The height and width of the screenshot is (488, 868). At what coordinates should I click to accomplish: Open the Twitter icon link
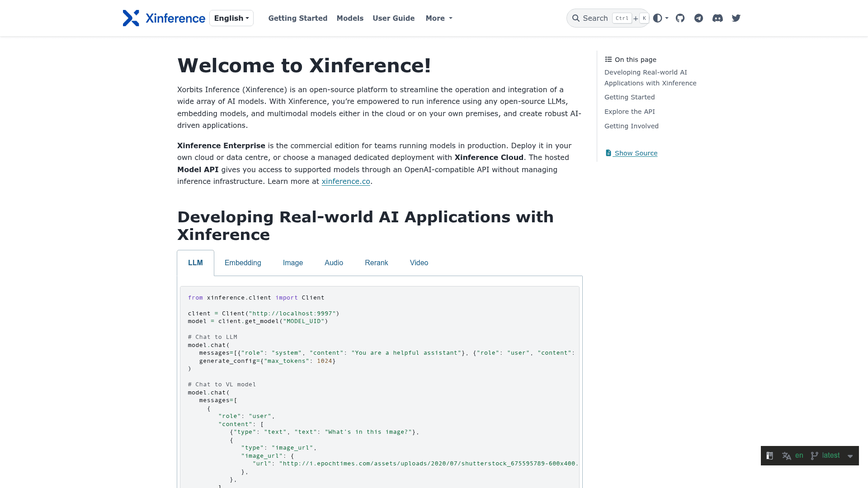pos(736,18)
